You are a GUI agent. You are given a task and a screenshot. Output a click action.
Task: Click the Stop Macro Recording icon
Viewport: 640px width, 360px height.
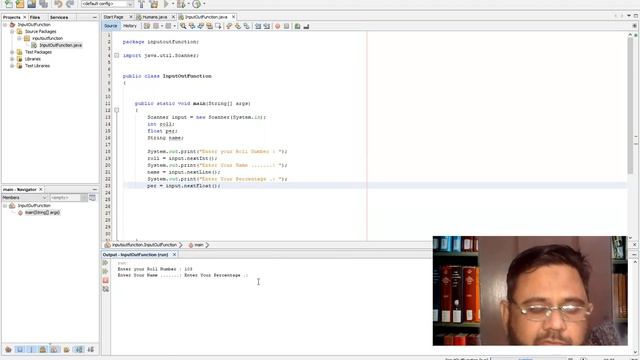pos(287,26)
